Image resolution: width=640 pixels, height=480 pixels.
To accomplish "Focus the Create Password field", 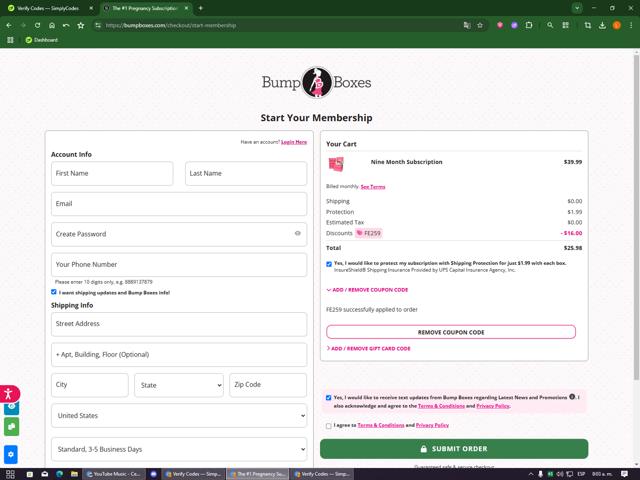I will pos(179,234).
